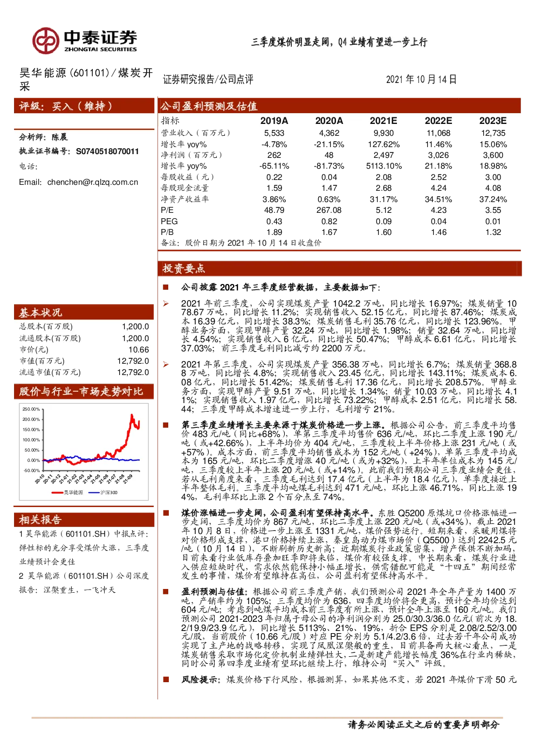Open the email chenchen@r.qlzq.com.cn
The image size is (535, 756).
(93, 182)
